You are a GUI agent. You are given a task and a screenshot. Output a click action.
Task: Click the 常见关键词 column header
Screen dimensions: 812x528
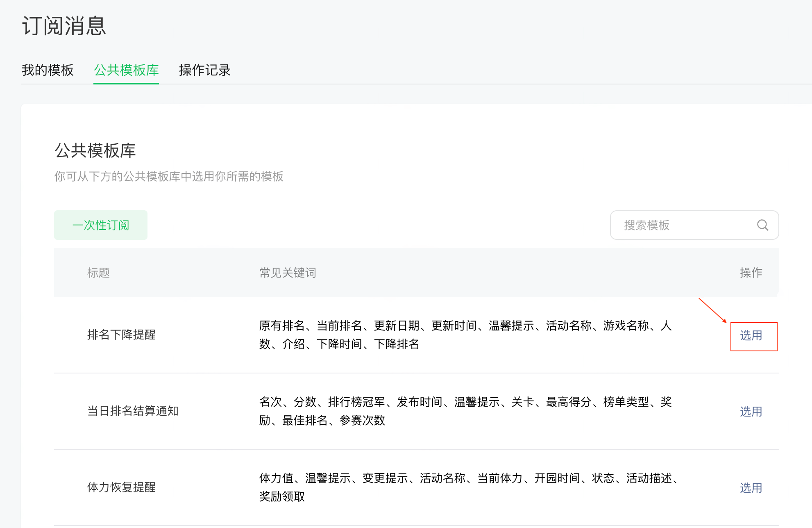tap(288, 273)
